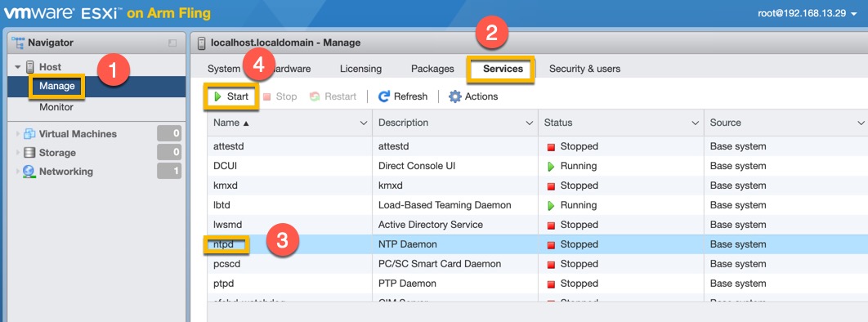868x322 pixels.
Task: Select Monitor under Host
Action: pyautogui.click(x=56, y=107)
